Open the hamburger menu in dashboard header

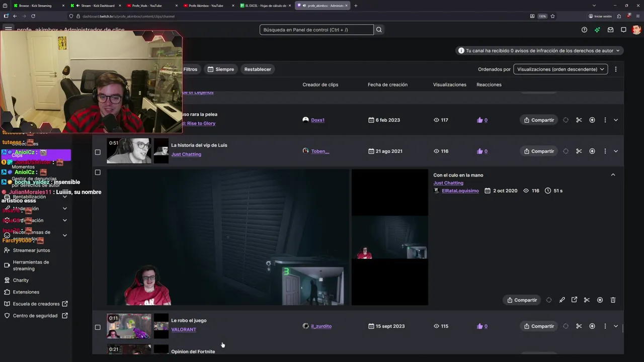[8, 30]
